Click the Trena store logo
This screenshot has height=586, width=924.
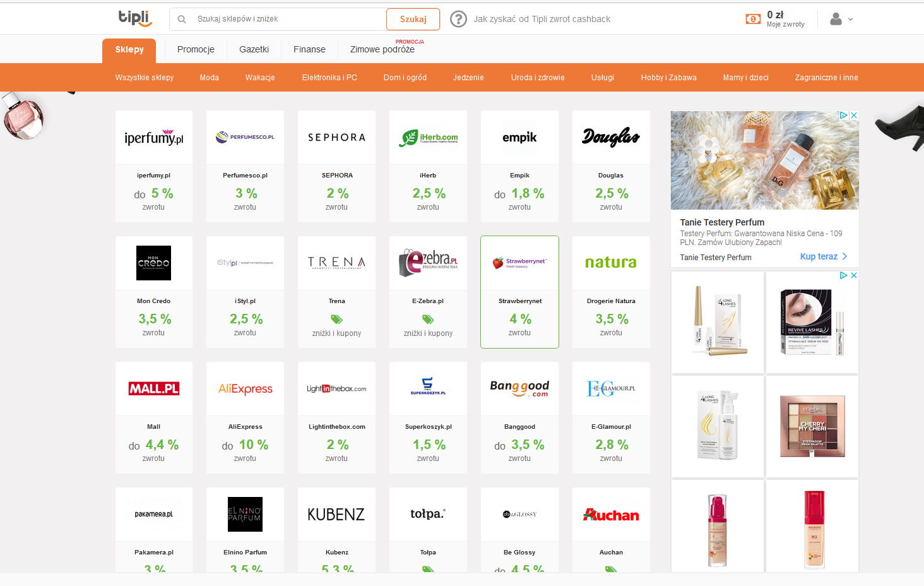click(336, 263)
